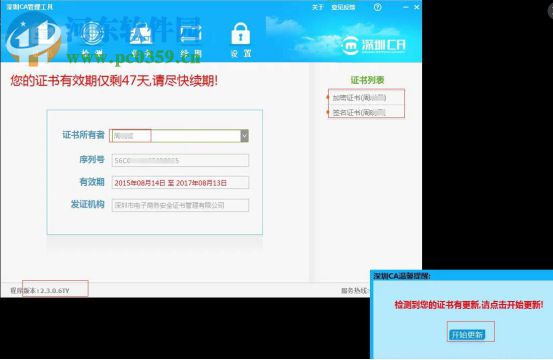Screen dimensions: 553x360
Task: Expand the 证书所有者 dropdown arrow
Action: [x=244, y=136]
